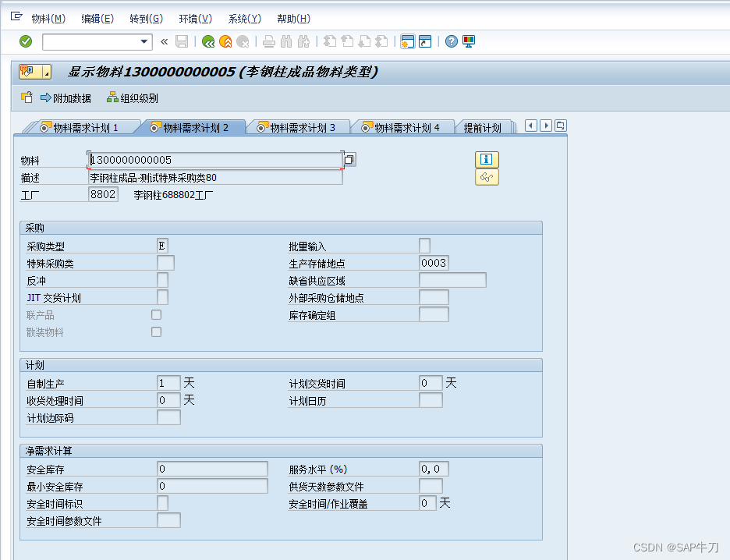The height and width of the screenshot is (560, 730).
Task: Open the search help beside the 物料 field
Action: pos(349,160)
